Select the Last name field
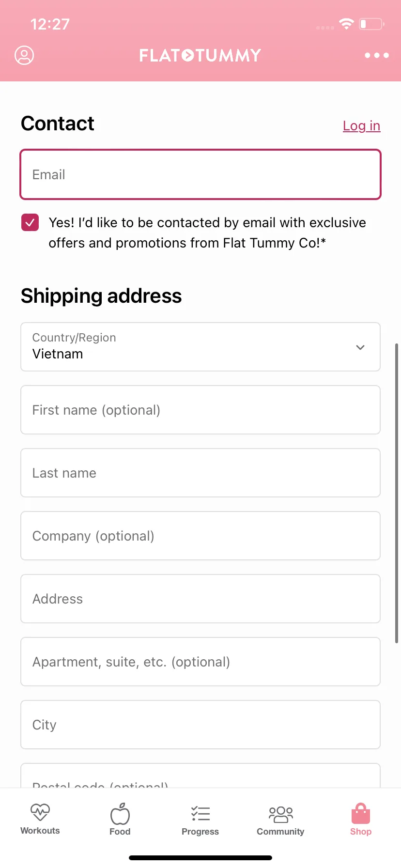This screenshot has height=868, width=401. click(x=200, y=473)
